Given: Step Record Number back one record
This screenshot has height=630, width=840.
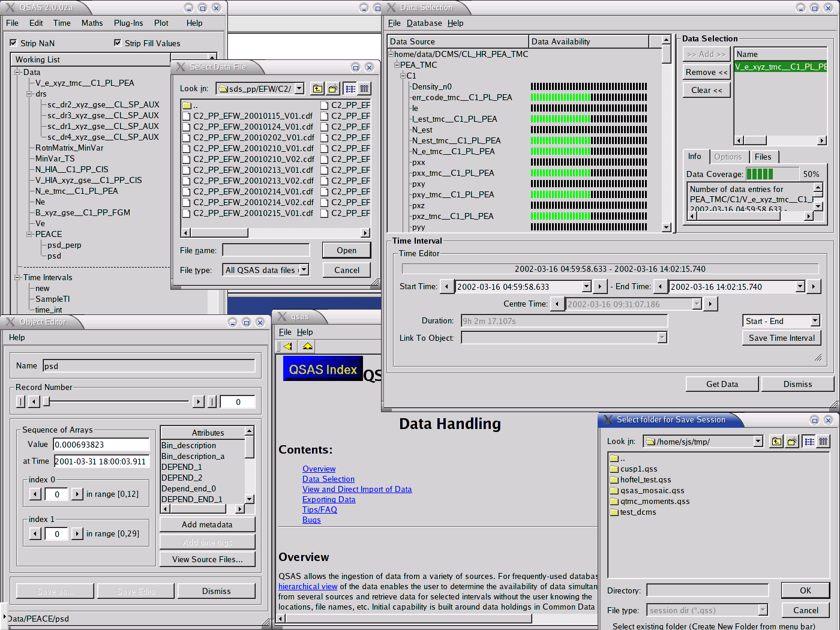Looking at the screenshot, I should pos(34,402).
